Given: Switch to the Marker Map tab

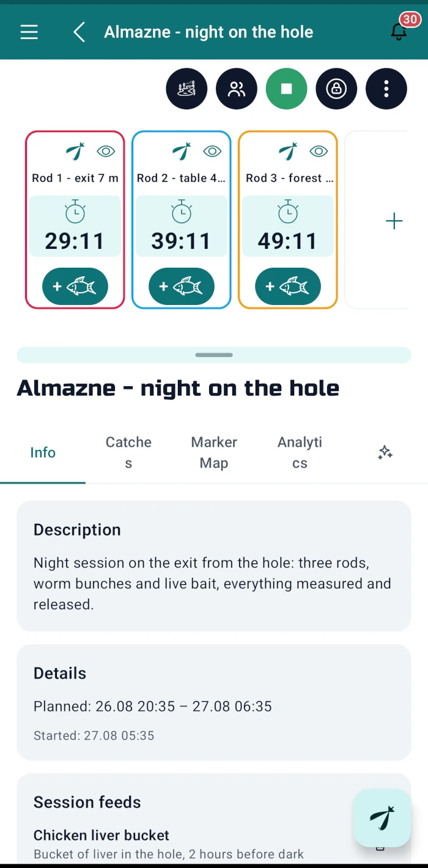Looking at the screenshot, I should [x=214, y=452].
